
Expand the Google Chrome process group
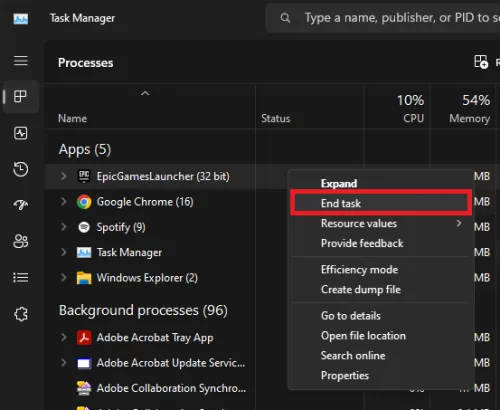(64, 201)
